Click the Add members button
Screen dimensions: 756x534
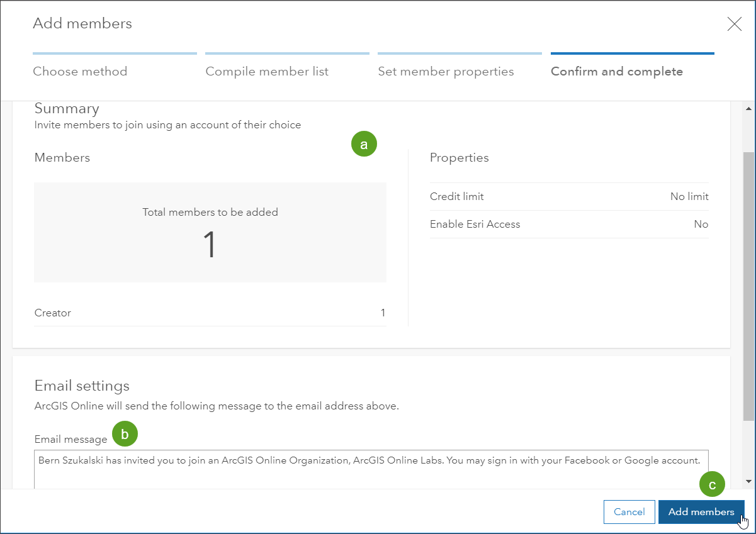701,512
